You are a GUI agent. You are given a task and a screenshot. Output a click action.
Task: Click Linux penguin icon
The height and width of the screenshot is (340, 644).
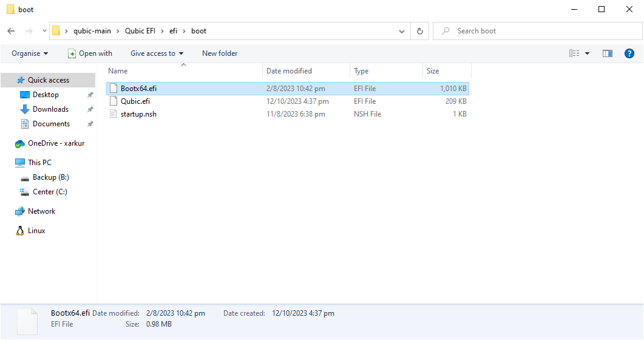pos(19,230)
